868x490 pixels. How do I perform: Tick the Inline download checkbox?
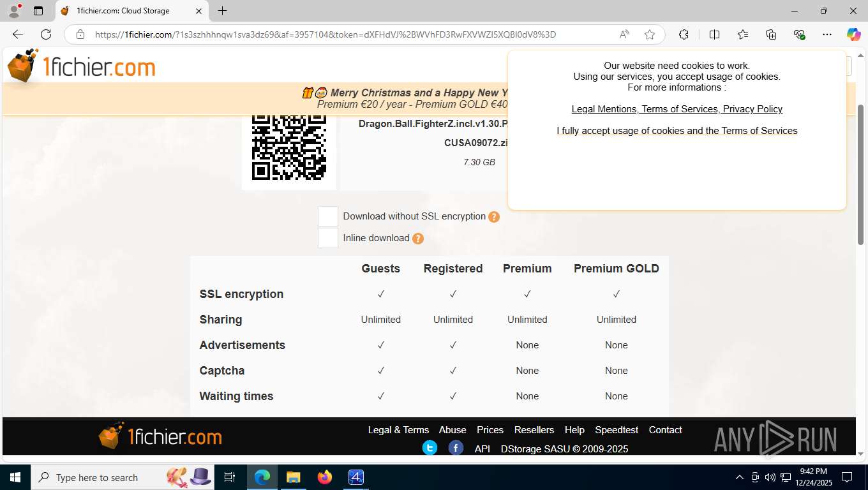coord(328,238)
